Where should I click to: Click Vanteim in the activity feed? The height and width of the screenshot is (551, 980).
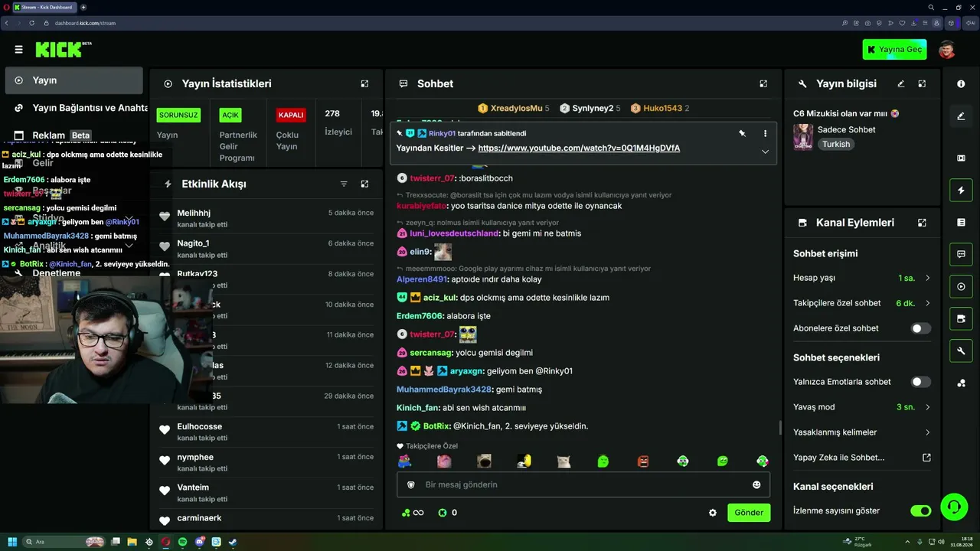[193, 487]
